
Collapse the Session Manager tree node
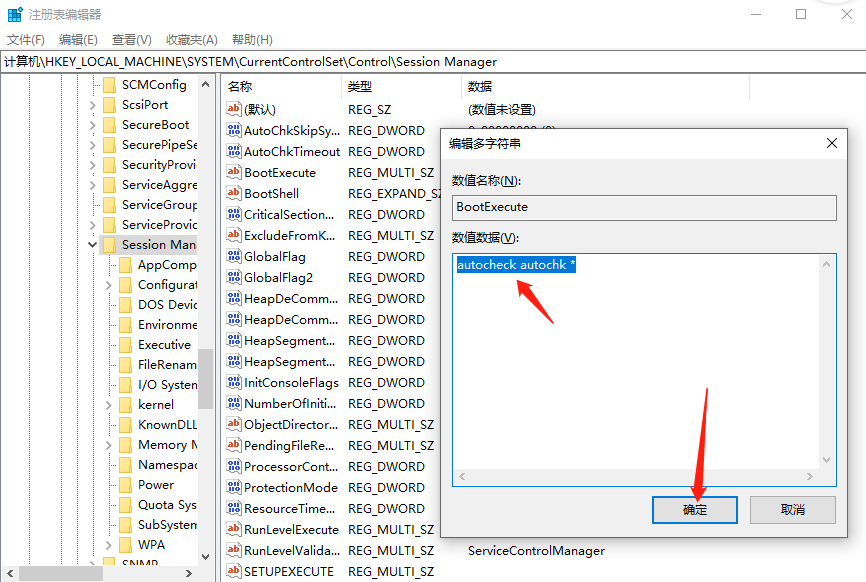click(93, 245)
